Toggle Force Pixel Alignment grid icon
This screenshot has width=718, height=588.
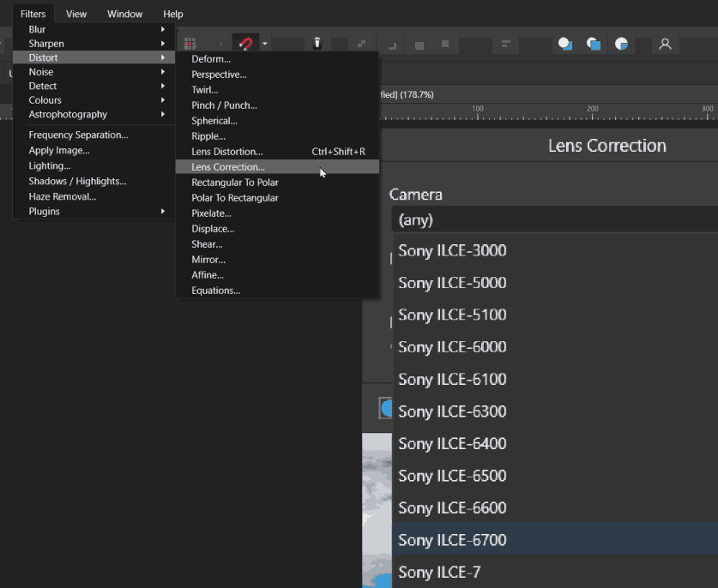coord(190,44)
